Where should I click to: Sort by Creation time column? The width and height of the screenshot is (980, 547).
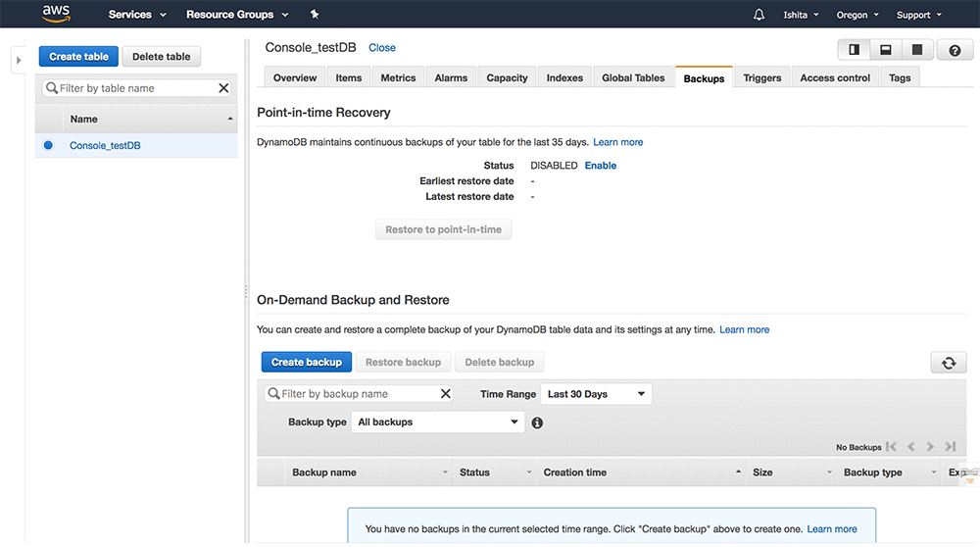(x=641, y=472)
